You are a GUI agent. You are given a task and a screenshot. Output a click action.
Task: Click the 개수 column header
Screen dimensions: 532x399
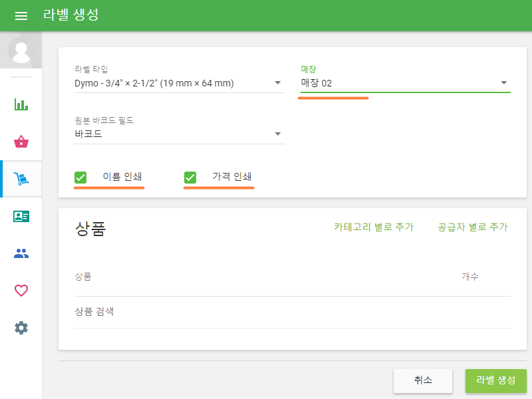470,277
